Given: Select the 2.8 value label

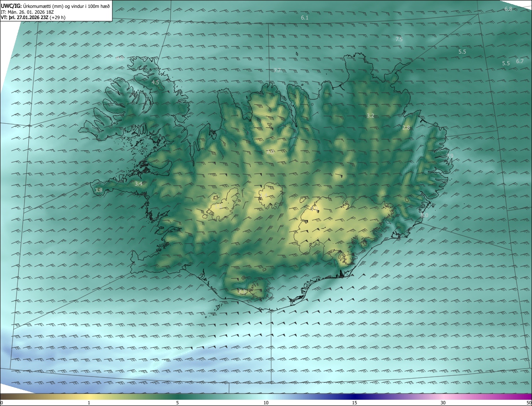Looking at the screenshot, I should click(x=406, y=128).
